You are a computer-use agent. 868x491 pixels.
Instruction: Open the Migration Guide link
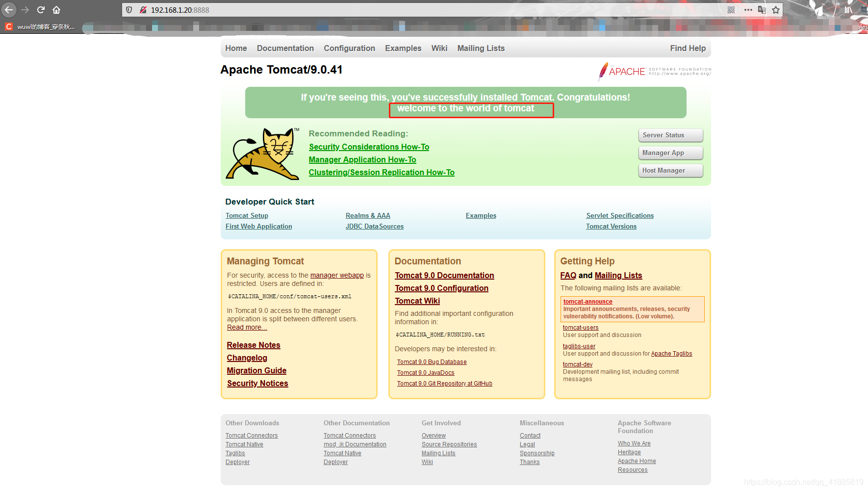(256, 371)
